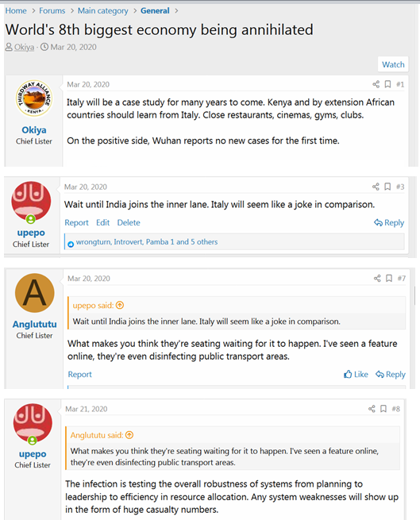Open Okiya's avatar profile picture
Viewport: 420px width, 520px height.
(34, 98)
